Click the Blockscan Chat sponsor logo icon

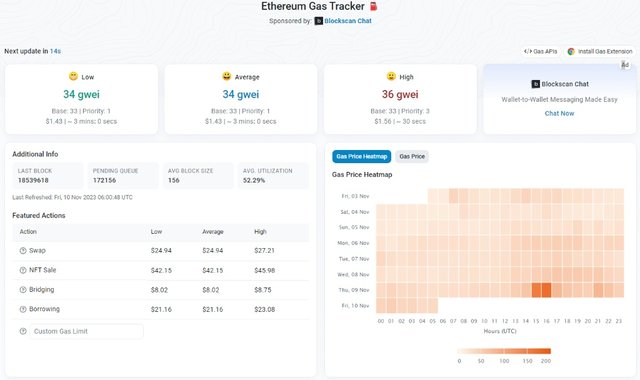pyautogui.click(x=318, y=21)
